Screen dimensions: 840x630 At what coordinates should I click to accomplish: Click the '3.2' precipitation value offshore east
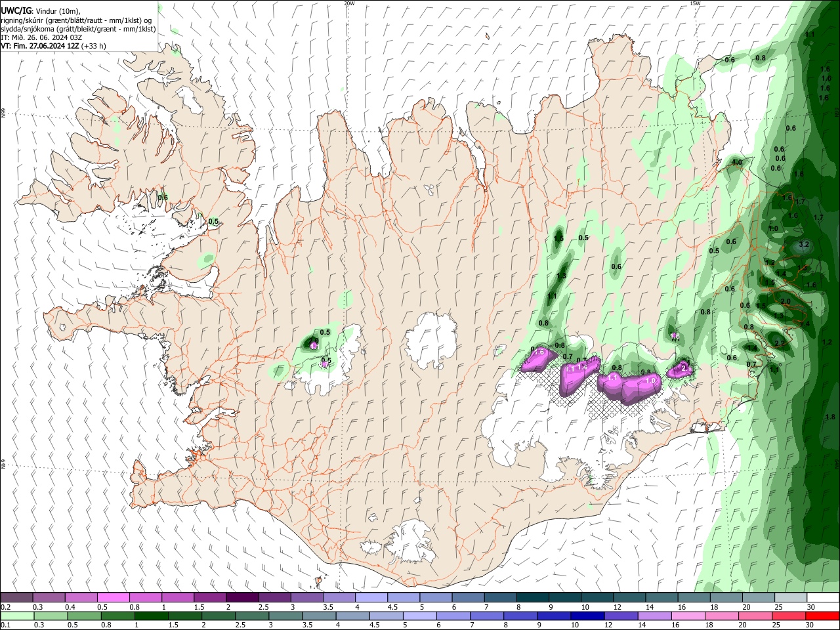coord(805,245)
